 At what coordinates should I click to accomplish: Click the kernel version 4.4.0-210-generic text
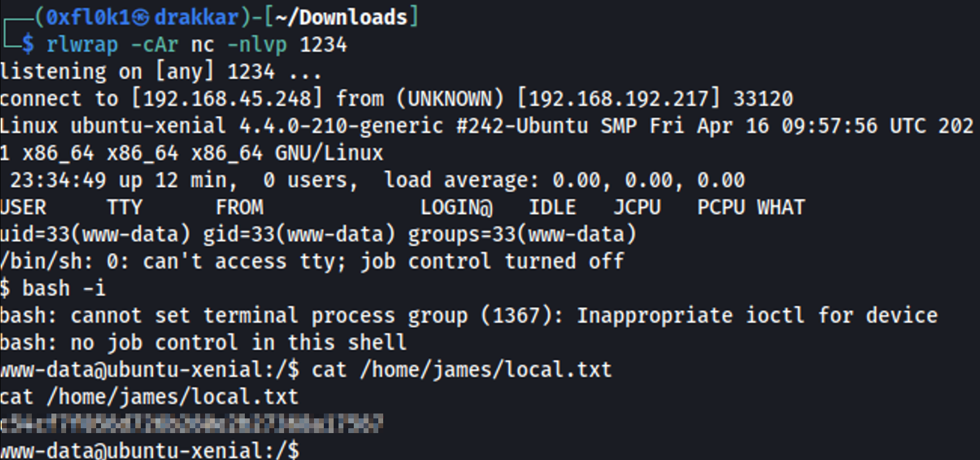[341, 125]
